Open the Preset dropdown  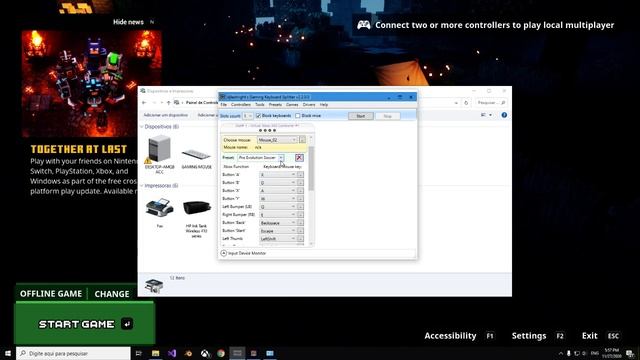(x=260, y=158)
